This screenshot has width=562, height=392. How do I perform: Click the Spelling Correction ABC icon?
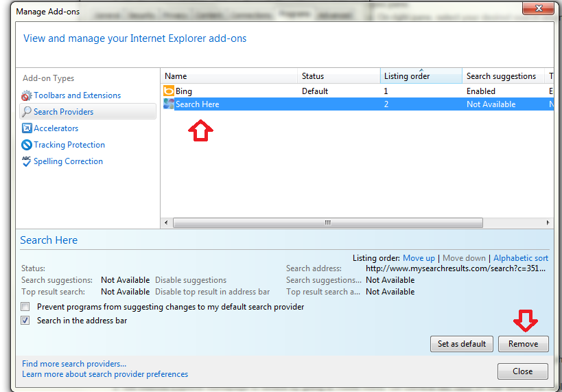pos(27,161)
